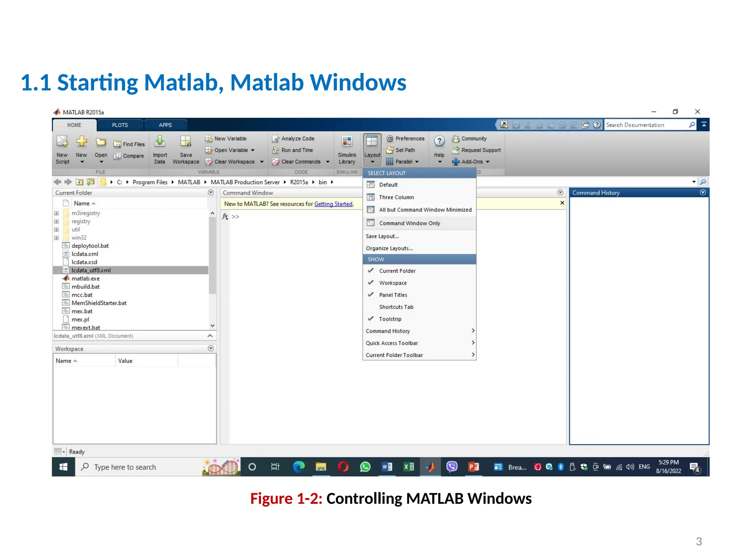Viewport: 747px width, 560px height.
Task: Click the Analyze Code tool
Action: 293,139
